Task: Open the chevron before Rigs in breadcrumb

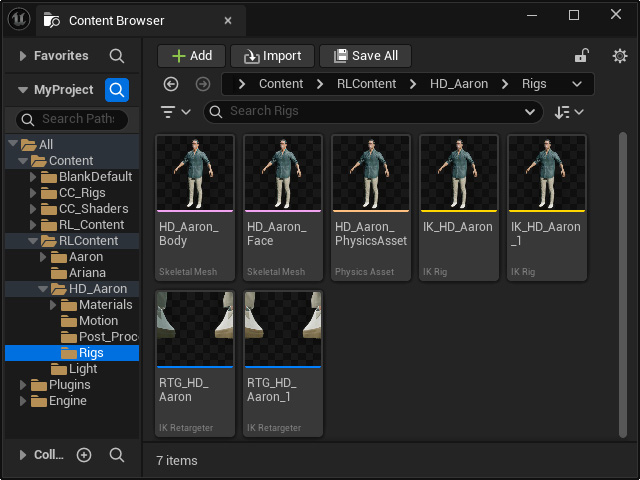Action: click(x=505, y=84)
